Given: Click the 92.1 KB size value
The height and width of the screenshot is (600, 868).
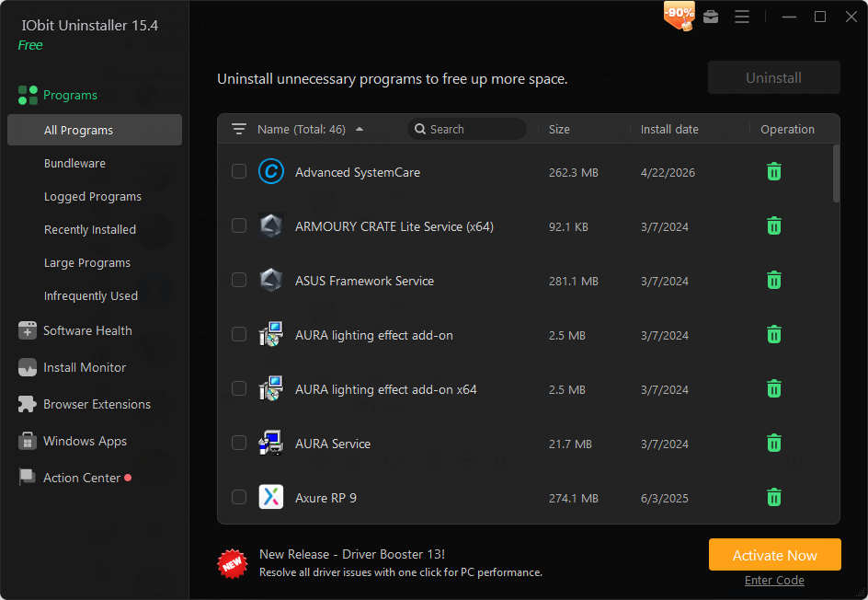Looking at the screenshot, I should click(568, 226).
